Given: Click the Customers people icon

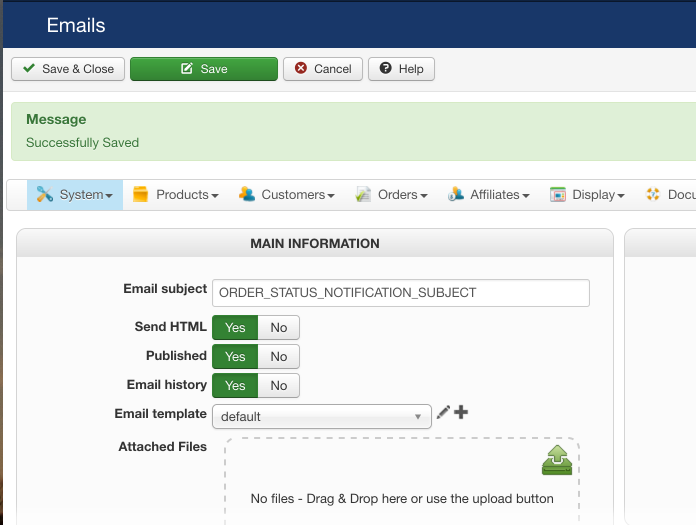Looking at the screenshot, I should tap(247, 194).
